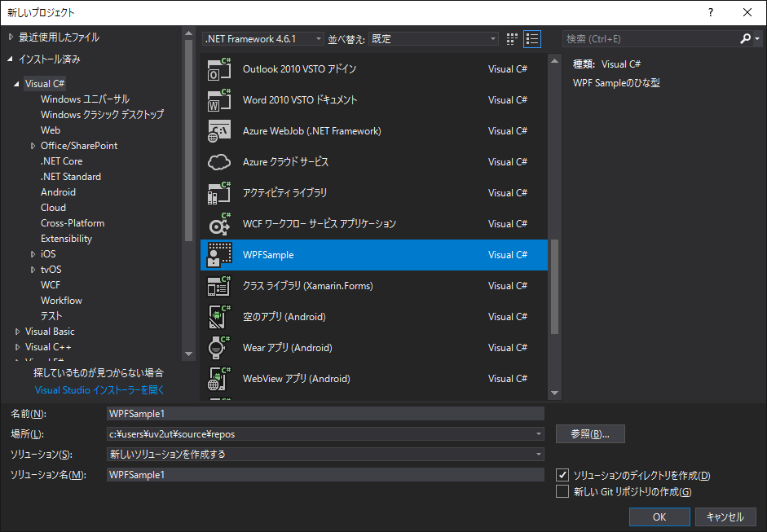Click into the solution name field
Image resolution: width=767 pixels, height=532 pixels.
325,475
